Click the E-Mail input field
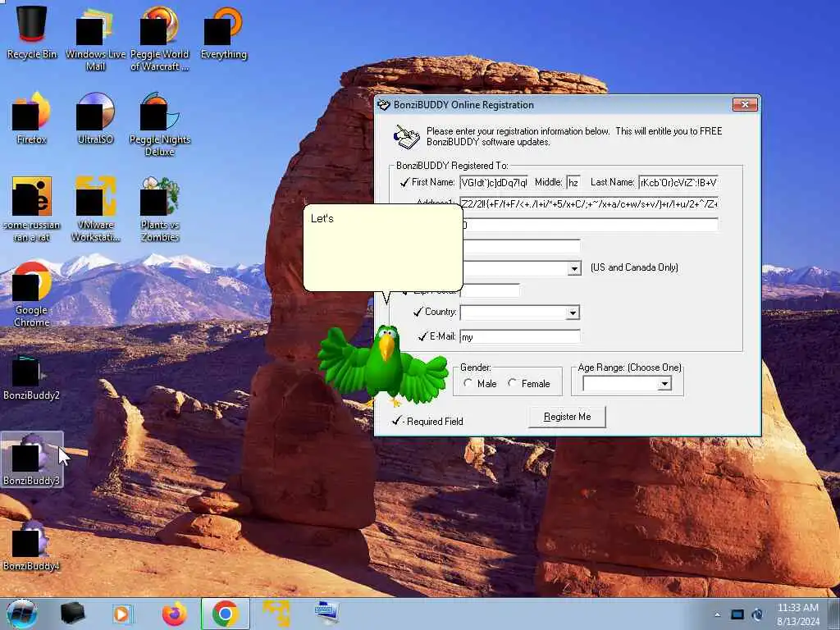The image size is (840, 630). point(519,336)
